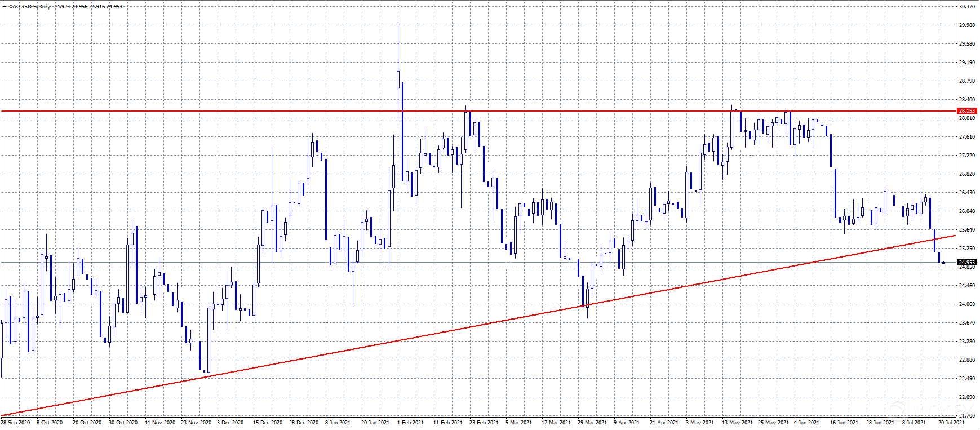This screenshot has height=430, width=980.
Task: Select the 29 Mar 2021 date label
Action: [x=592, y=423]
